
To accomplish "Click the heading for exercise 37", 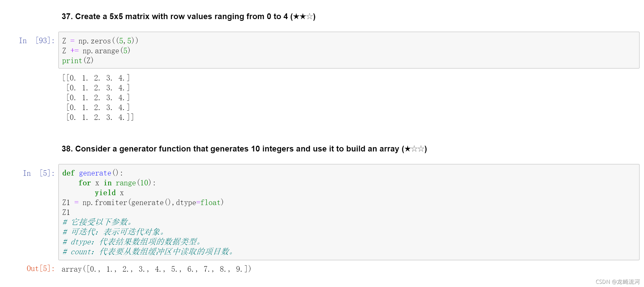I will [188, 17].
